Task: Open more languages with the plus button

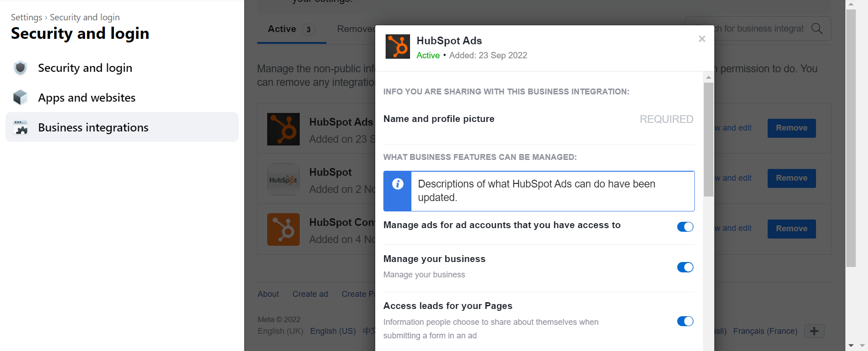Action: pos(814,331)
